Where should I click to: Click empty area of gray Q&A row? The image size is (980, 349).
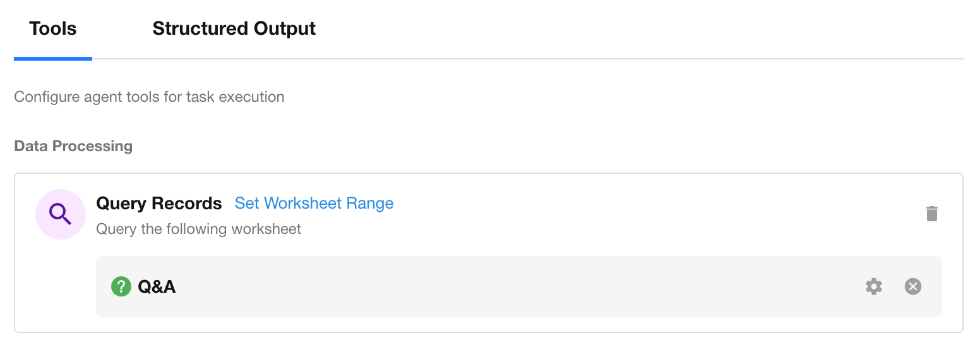(x=505, y=286)
